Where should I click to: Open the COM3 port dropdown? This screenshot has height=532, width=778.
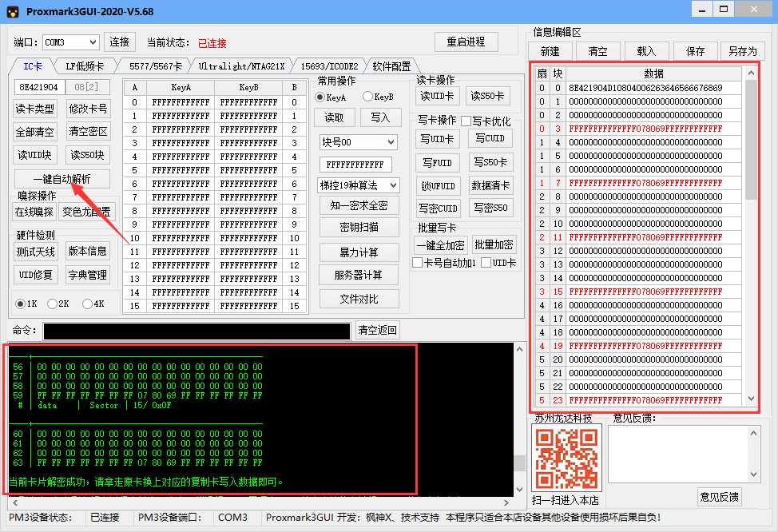71,42
